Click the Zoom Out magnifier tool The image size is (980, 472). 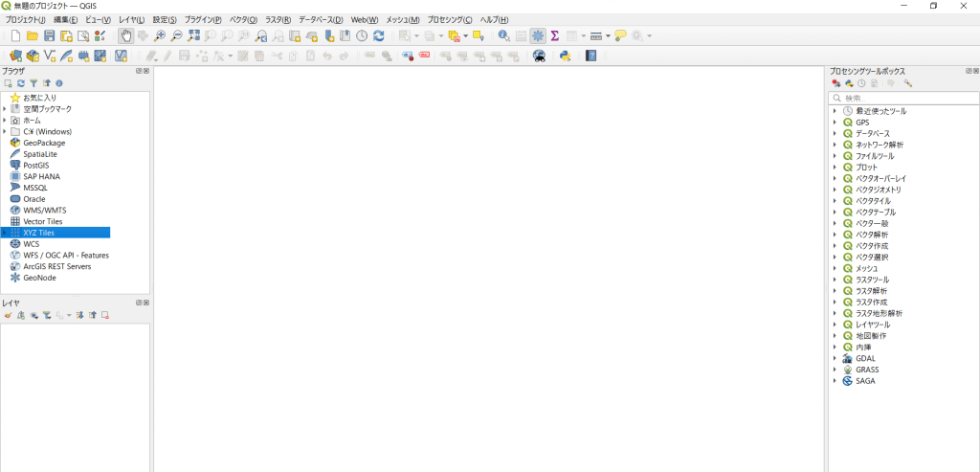pyautogui.click(x=177, y=36)
